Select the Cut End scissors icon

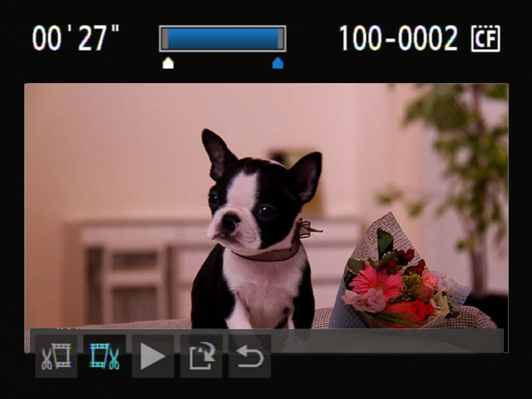104,356
